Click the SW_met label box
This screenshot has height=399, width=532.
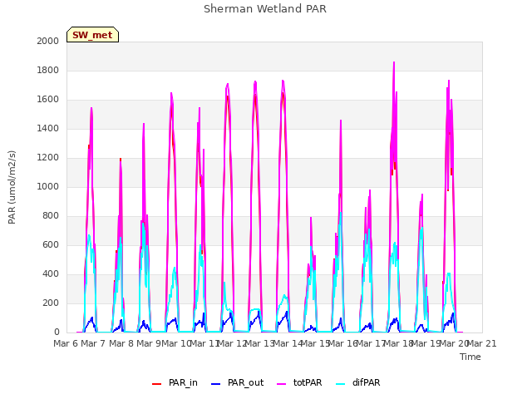[92, 35]
